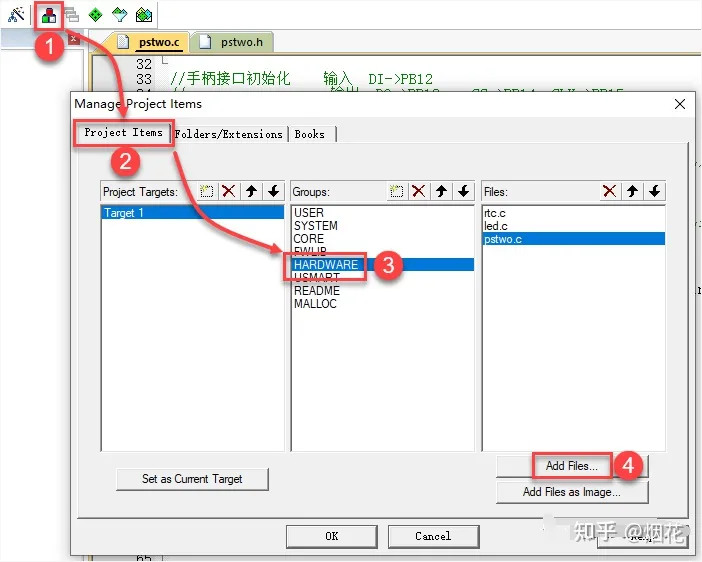Select the HARDWARE group
Image resolution: width=702 pixels, height=562 pixels.
383,265
